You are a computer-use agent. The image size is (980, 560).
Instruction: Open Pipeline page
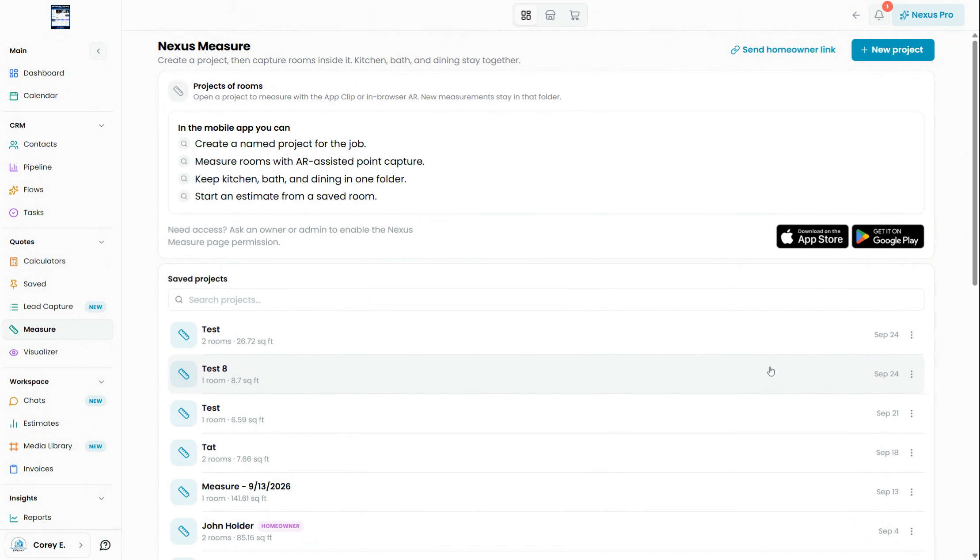58,167
